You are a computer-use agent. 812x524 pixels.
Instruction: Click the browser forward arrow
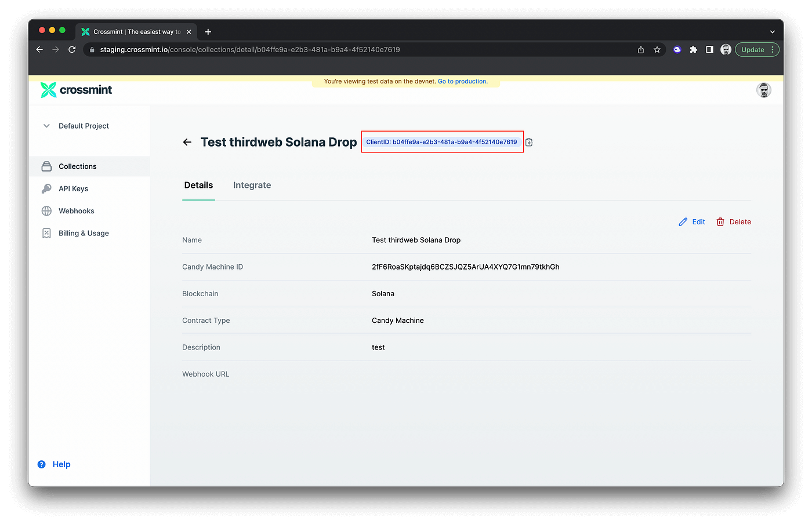pyautogui.click(x=56, y=50)
